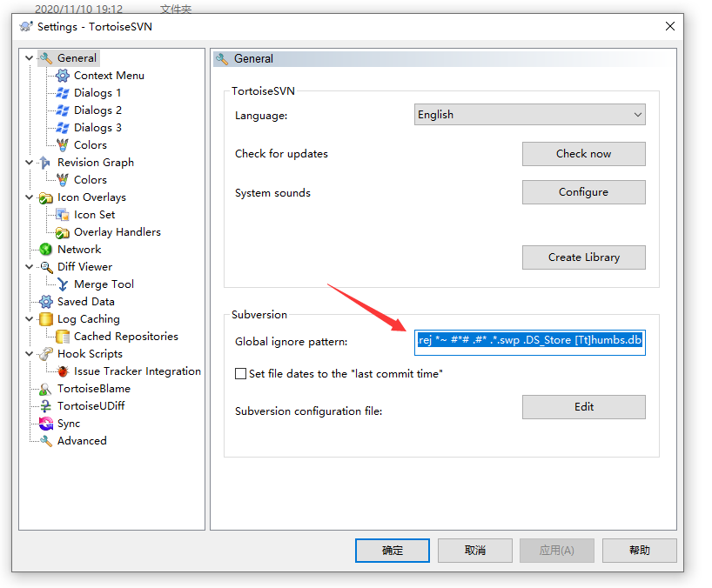Viewport: 712px width, 588px height.
Task: Click the Create Library button
Action: coord(583,257)
